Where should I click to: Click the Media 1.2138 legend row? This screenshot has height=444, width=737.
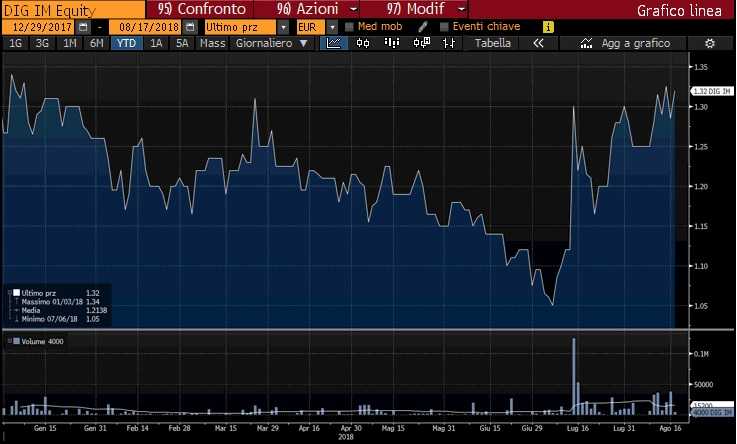click(x=64, y=310)
